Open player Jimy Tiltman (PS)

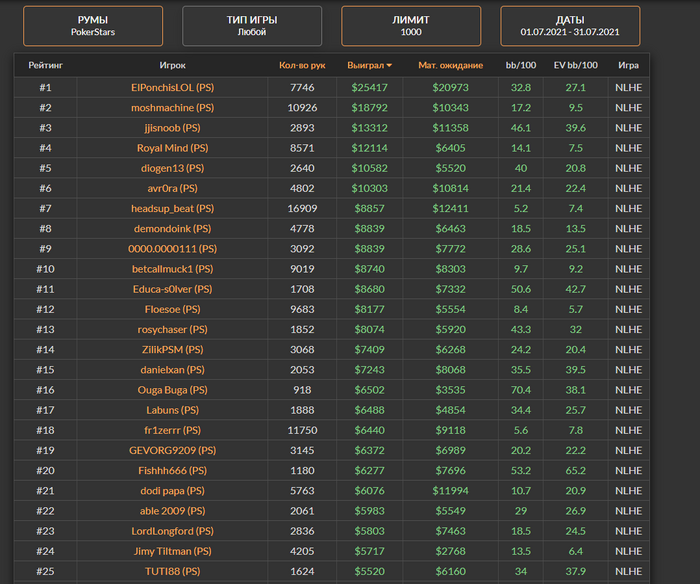tap(172, 551)
